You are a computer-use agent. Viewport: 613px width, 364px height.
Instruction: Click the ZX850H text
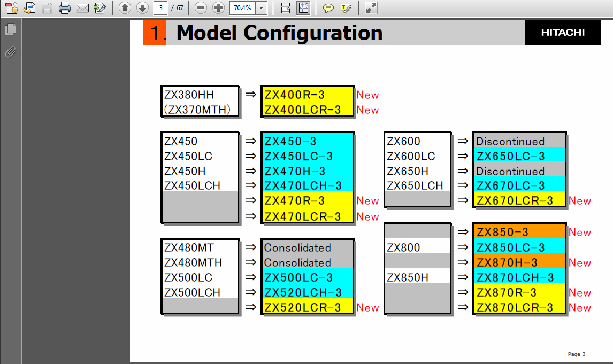tap(408, 278)
